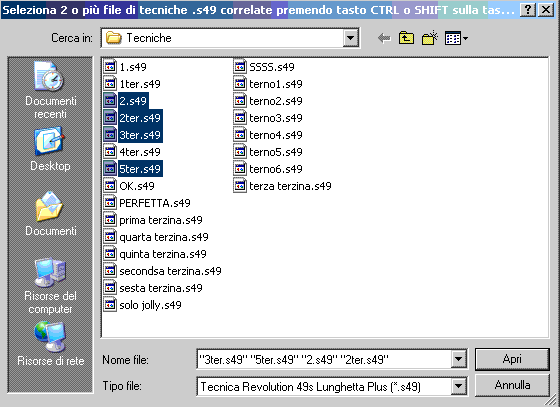Viewport: 560px width, 407px height.
Task: Open Documenti recenti in the places bar
Action: (50, 90)
